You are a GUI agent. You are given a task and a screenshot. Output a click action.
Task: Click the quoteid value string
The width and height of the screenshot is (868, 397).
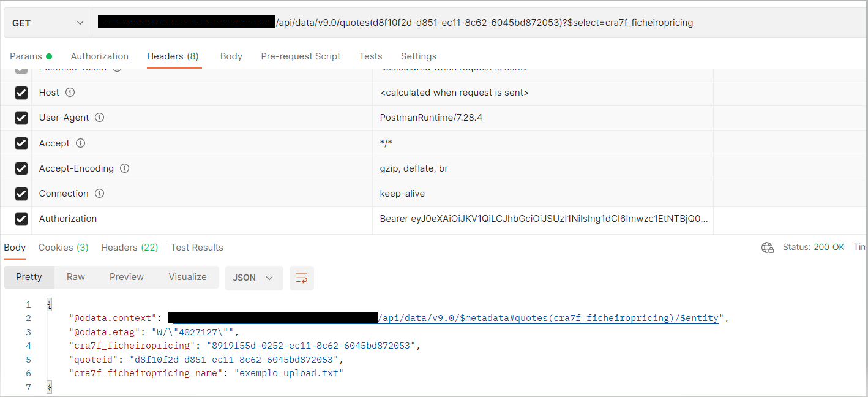234,360
